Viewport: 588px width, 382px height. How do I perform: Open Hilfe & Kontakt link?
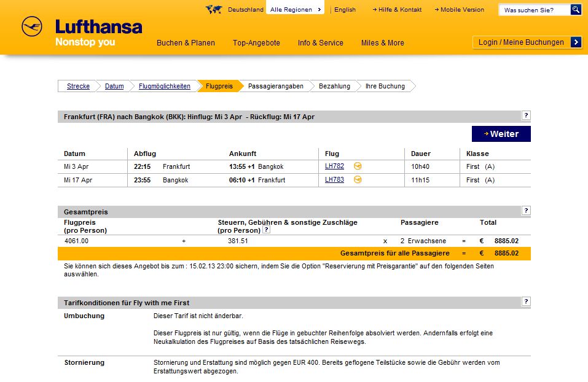(x=397, y=10)
